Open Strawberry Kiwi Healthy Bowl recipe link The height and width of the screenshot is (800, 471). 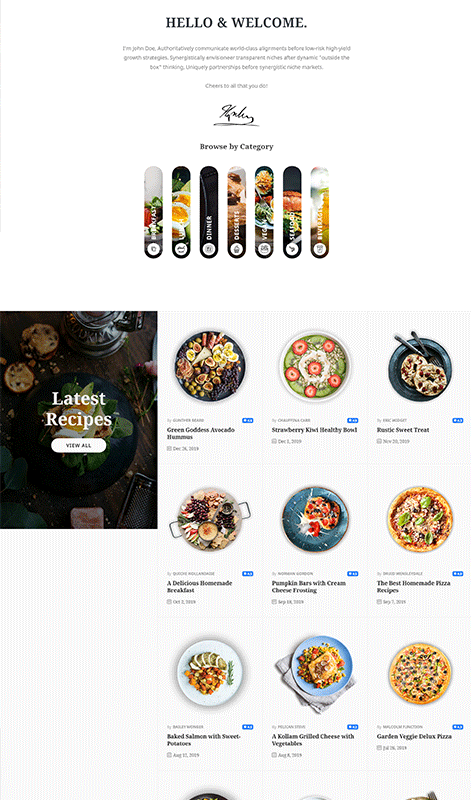coord(314,430)
